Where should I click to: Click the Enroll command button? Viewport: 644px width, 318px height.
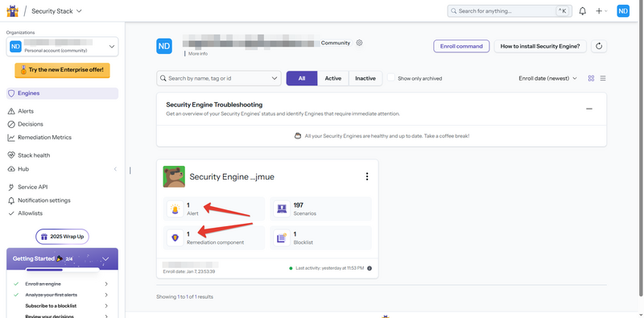coord(461,47)
